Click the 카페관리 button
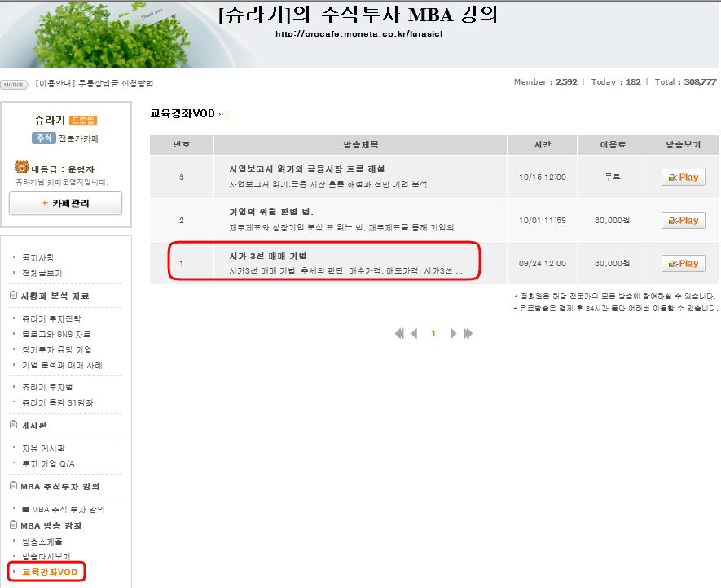 (65, 203)
